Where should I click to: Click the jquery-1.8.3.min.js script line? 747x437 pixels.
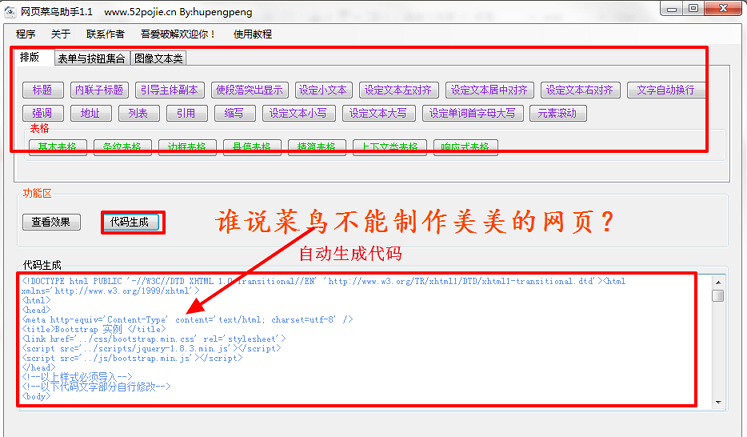click(151, 348)
